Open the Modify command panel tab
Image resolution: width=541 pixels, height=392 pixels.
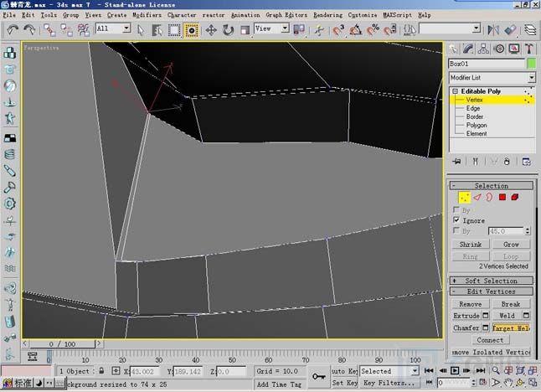click(x=468, y=49)
